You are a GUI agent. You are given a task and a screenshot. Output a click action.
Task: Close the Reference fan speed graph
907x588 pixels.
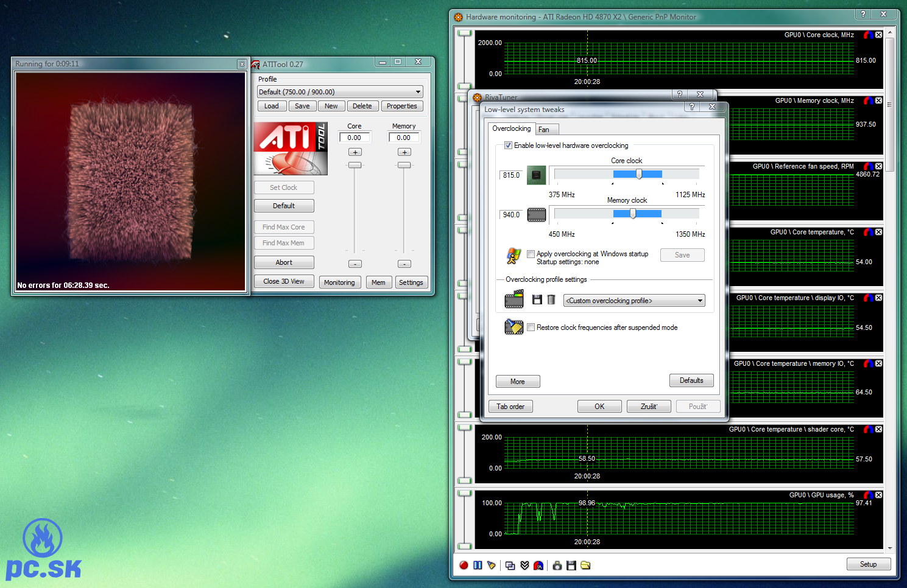(x=878, y=166)
